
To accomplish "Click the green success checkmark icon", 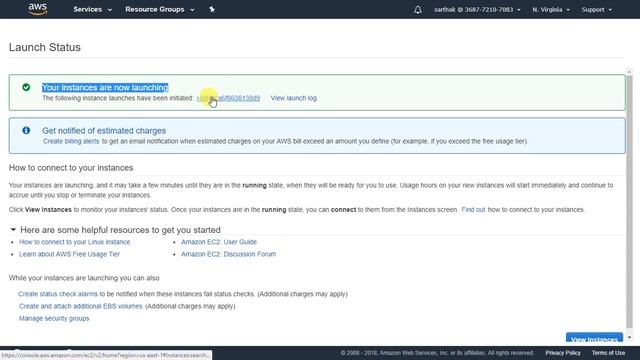I will pyautogui.click(x=26, y=87).
